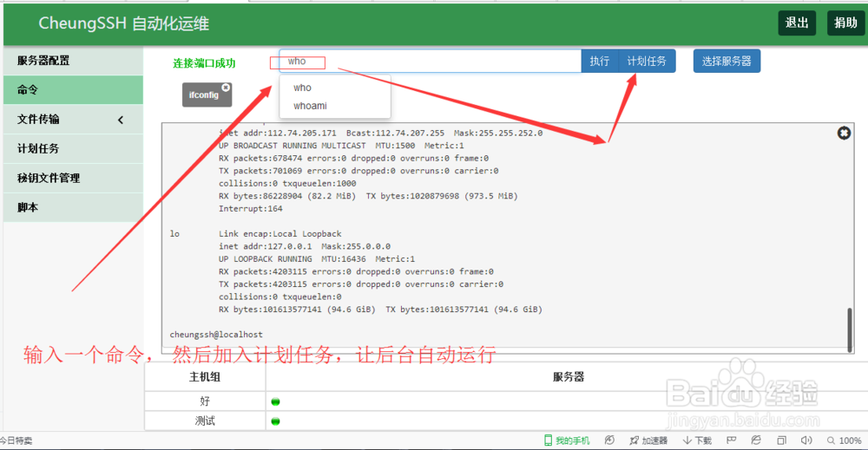Click the 'Interrupt:164' output line
The width and height of the screenshot is (868, 450).
pos(250,208)
